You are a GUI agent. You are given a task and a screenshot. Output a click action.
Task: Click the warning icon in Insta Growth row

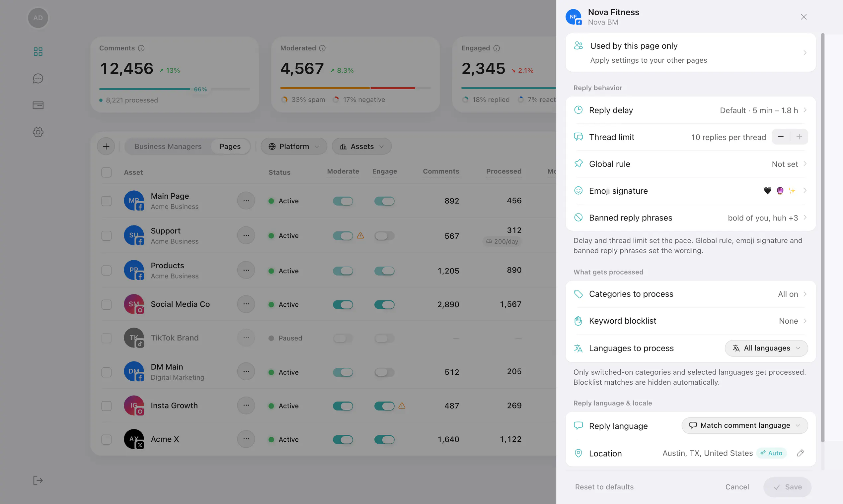pos(402,406)
